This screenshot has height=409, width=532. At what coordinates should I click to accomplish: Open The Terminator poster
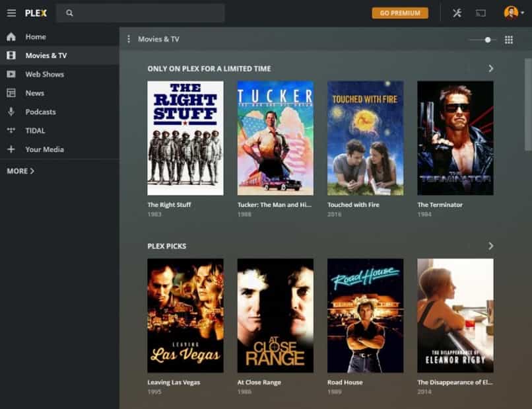pos(455,138)
